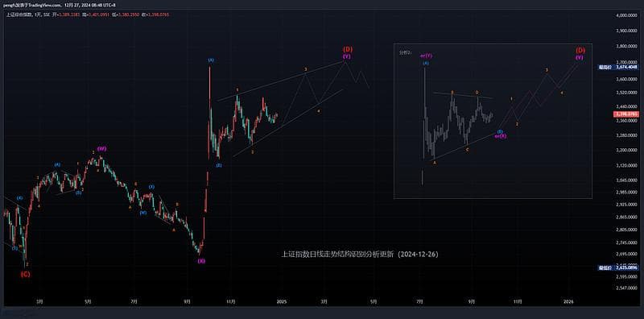Click the 高 high price value in the legend
Screen dimensions: 644x319
pos(99,14)
